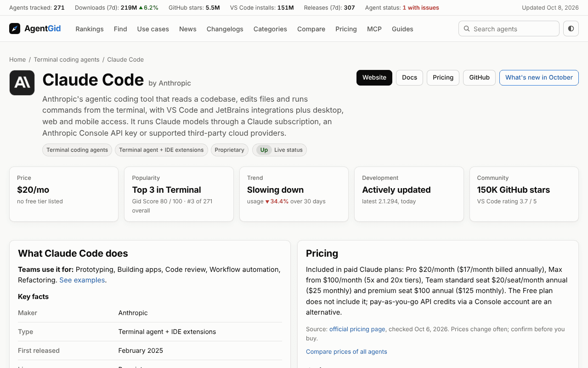The image size is (588, 368).
Task: Click the $20/mo Price card
Action: [64, 194]
